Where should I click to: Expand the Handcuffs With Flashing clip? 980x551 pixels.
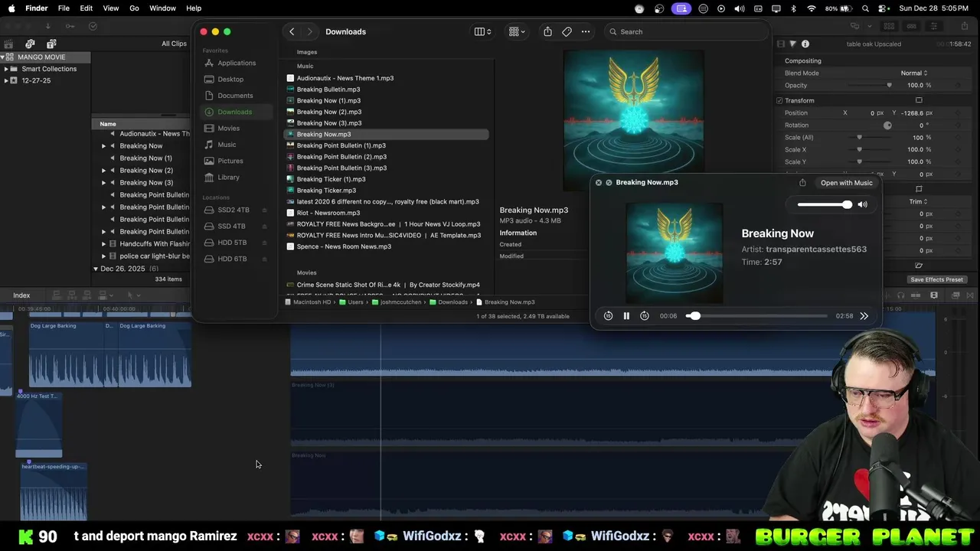(x=104, y=243)
